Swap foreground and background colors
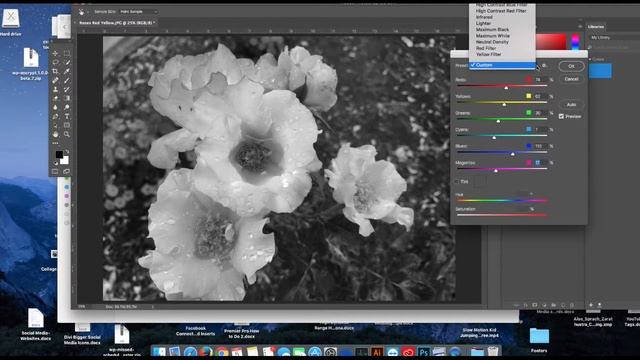The width and height of the screenshot is (640, 360). pos(67,151)
